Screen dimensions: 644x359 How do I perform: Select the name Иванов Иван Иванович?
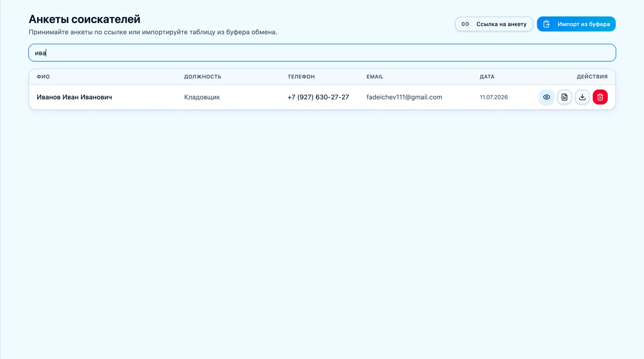coord(74,97)
